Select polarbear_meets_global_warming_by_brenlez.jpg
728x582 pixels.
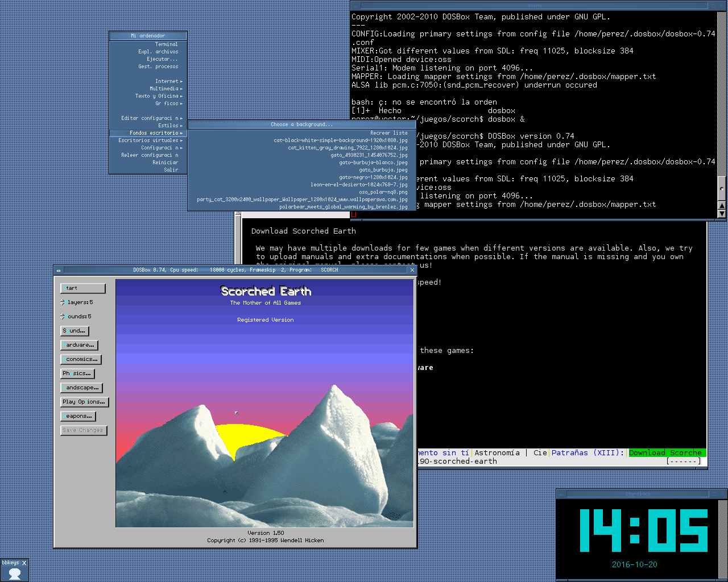pyautogui.click(x=302, y=207)
